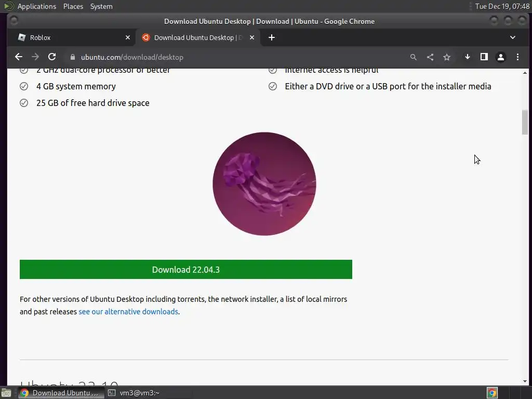Expand the tab search dropdown chevron
532x399 pixels.
point(513,37)
